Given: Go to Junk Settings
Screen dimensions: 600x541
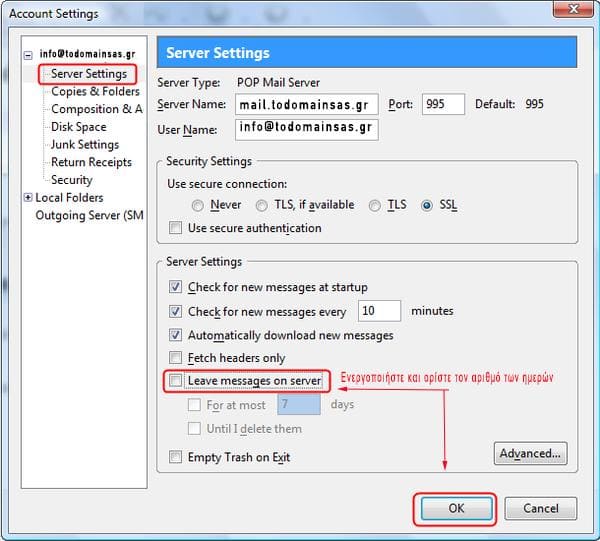Looking at the screenshot, I should [85, 145].
